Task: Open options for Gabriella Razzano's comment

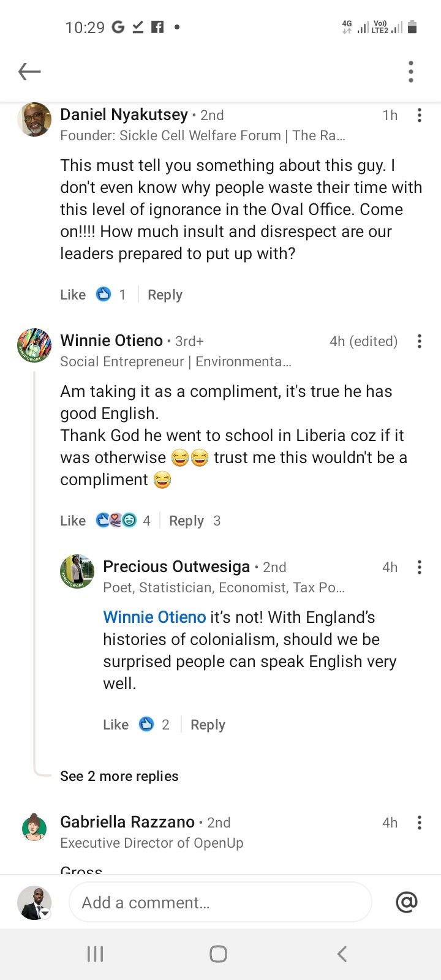Action: tap(420, 823)
